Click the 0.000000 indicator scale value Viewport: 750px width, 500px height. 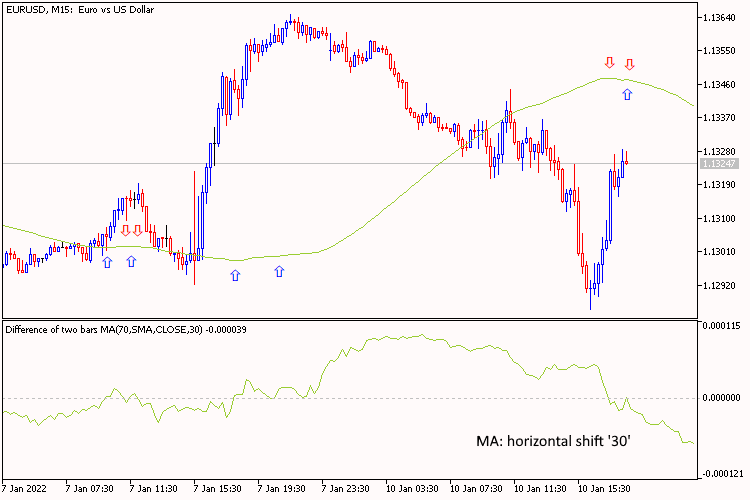pyautogui.click(x=721, y=398)
